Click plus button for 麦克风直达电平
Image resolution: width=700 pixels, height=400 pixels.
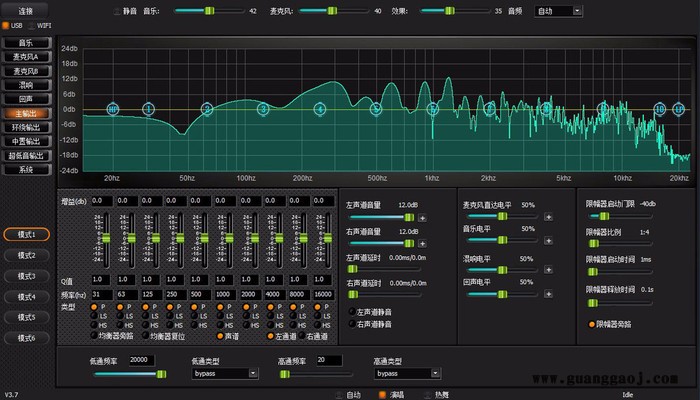tap(549, 217)
